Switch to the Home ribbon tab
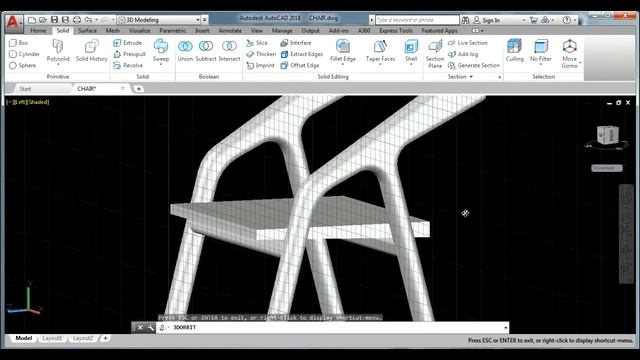 (38, 31)
